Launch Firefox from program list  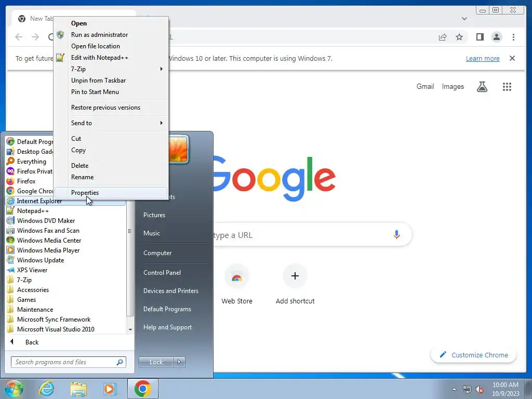point(26,181)
